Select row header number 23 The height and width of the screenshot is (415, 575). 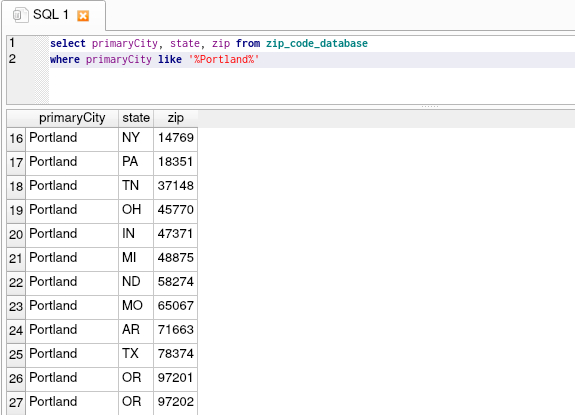(16, 307)
